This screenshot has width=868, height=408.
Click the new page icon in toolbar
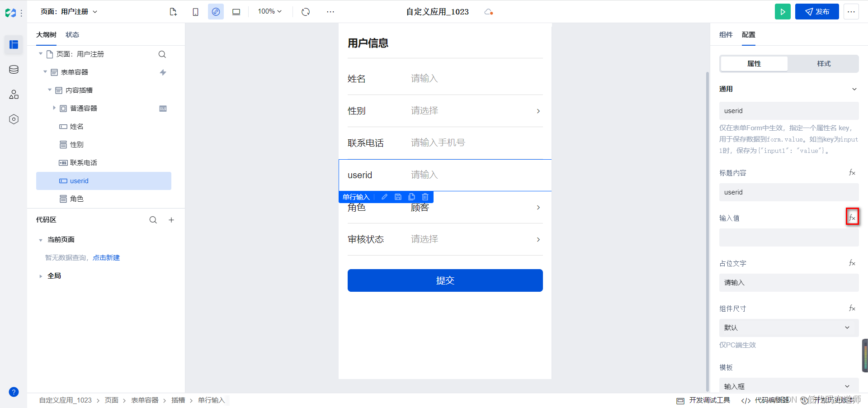click(x=173, y=12)
